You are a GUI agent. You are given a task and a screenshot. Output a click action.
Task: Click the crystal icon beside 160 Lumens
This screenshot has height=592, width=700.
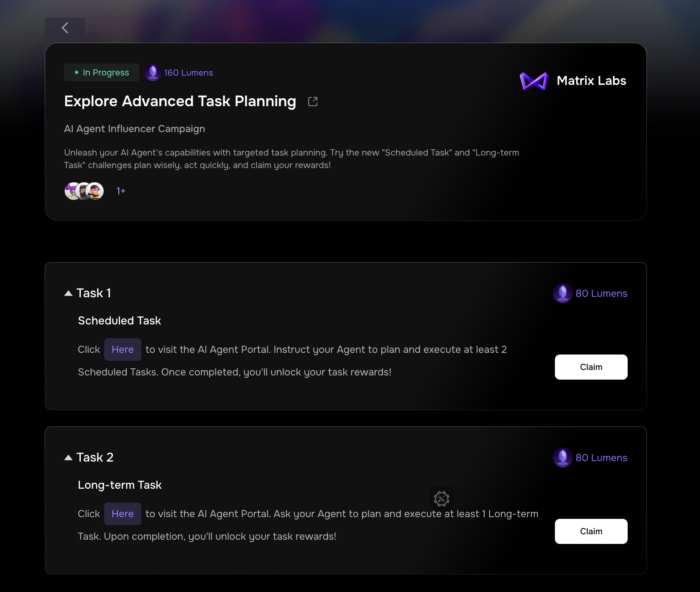coord(153,73)
